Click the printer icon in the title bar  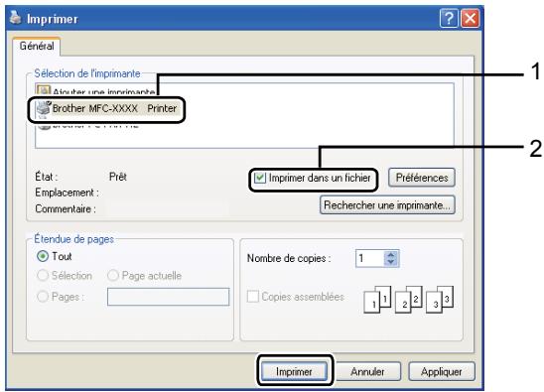click(x=16, y=17)
